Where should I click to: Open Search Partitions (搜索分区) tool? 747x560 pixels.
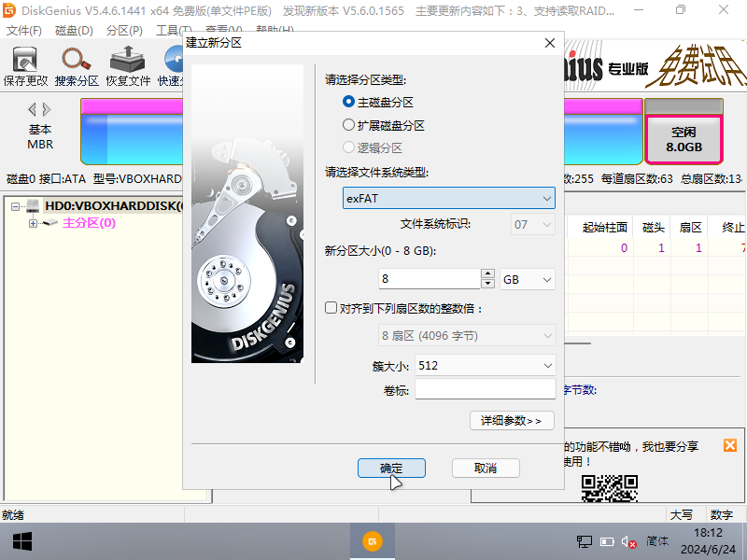click(x=77, y=66)
